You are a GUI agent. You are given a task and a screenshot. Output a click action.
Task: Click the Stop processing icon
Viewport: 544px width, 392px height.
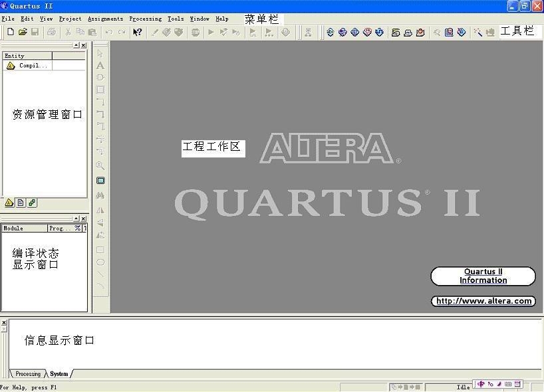[x=196, y=33]
